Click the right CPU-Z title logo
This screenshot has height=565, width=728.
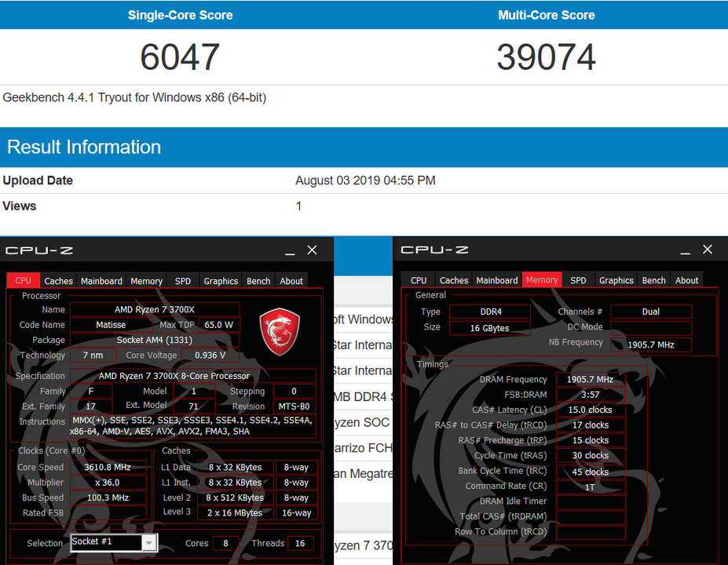click(x=434, y=250)
